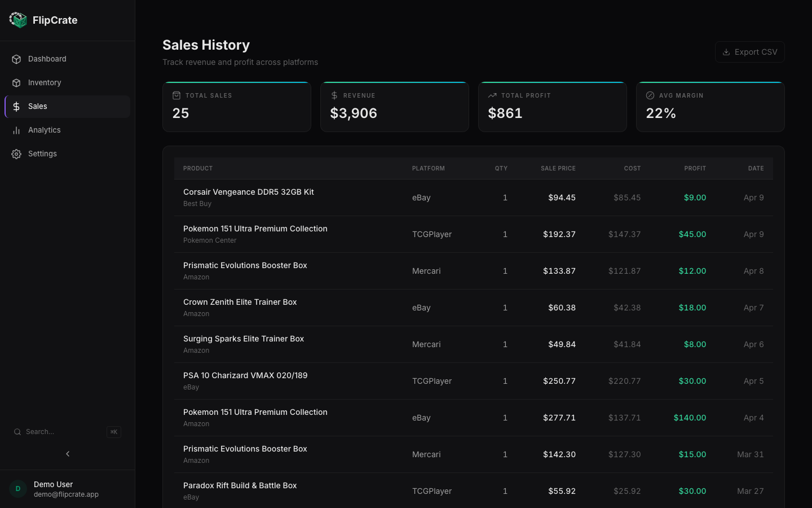The width and height of the screenshot is (812, 508).
Task: Click the download icon inside Export CSV
Action: pos(725,52)
